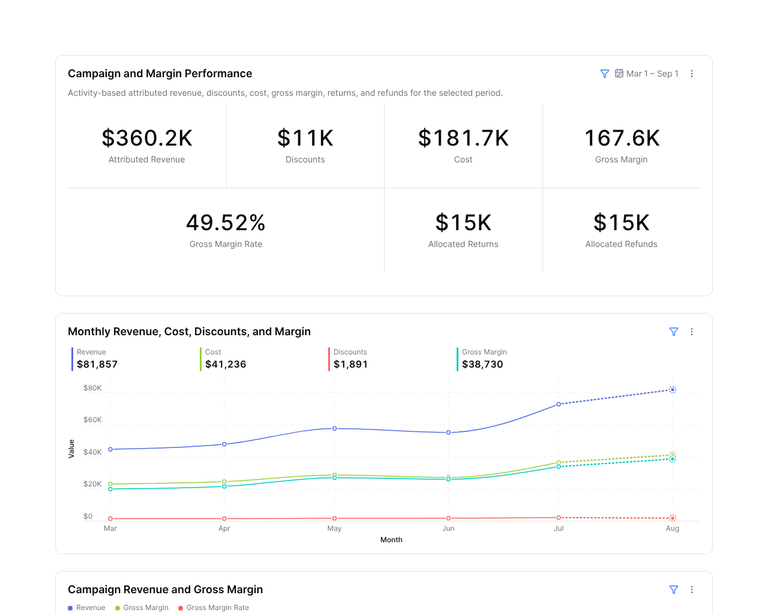Click the $360.2K Attributed Revenue metric
Image resolution: width=768 pixels, height=614 pixels.
147,145
